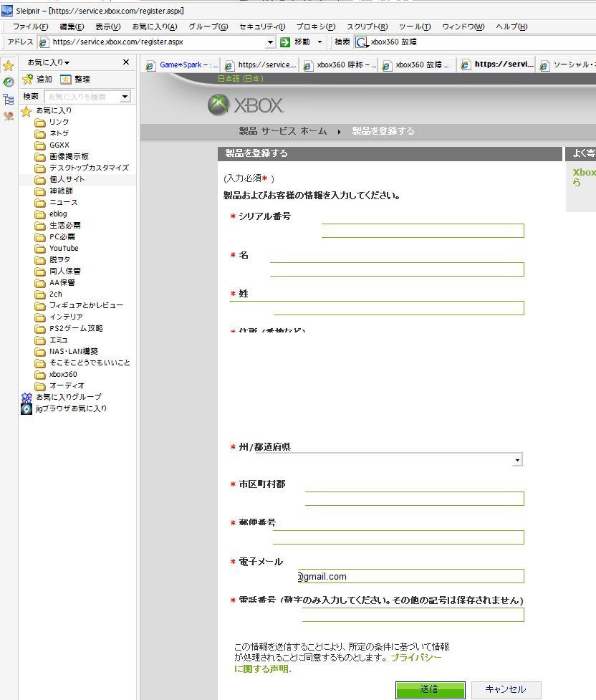Viewport: 596px width, 700px height.
Task: Open the セキュリティ(I) menu
Action: [x=262, y=27]
